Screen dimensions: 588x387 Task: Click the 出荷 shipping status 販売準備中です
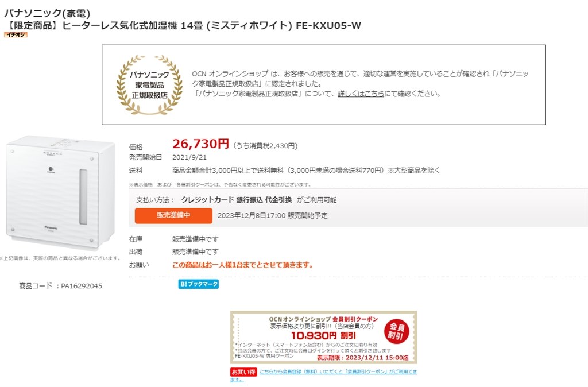click(195, 252)
